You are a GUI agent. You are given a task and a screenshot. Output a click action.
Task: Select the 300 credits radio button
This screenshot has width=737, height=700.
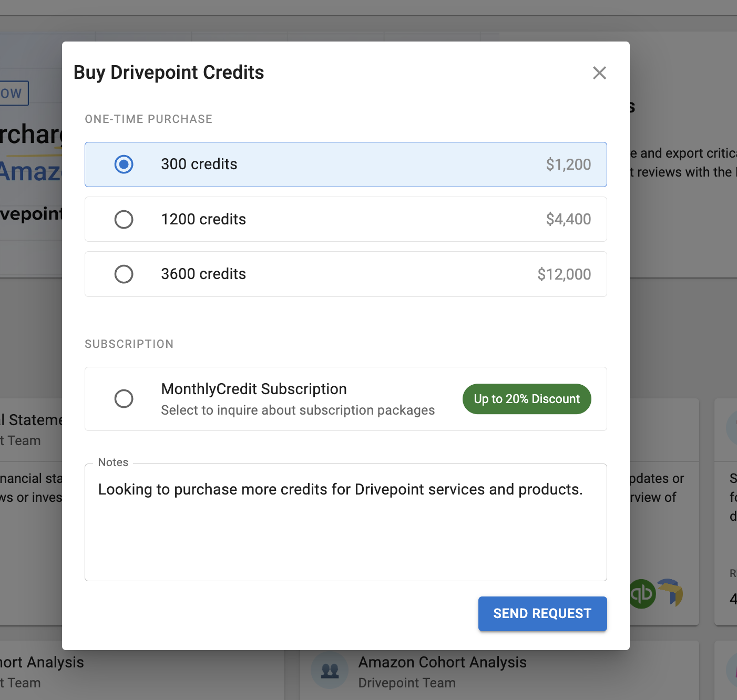click(124, 164)
